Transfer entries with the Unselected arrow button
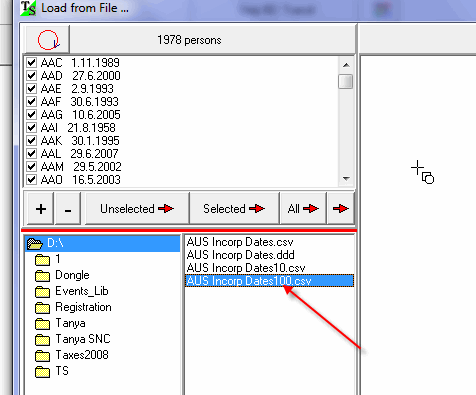The height and width of the screenshot is (395, 476). tap(137, 209)
